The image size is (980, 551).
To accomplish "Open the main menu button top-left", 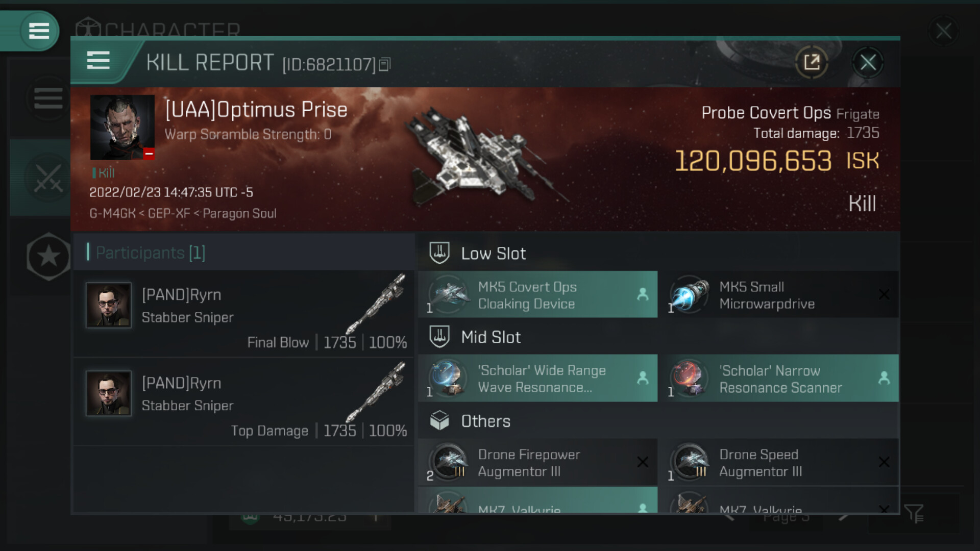I will click(39, 31).
